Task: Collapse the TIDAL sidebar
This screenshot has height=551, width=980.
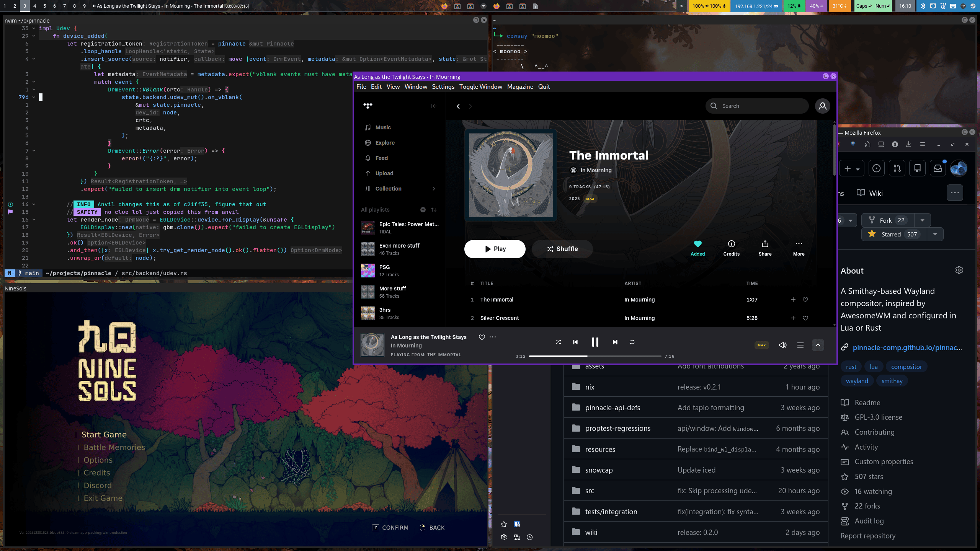Action: 433,106
